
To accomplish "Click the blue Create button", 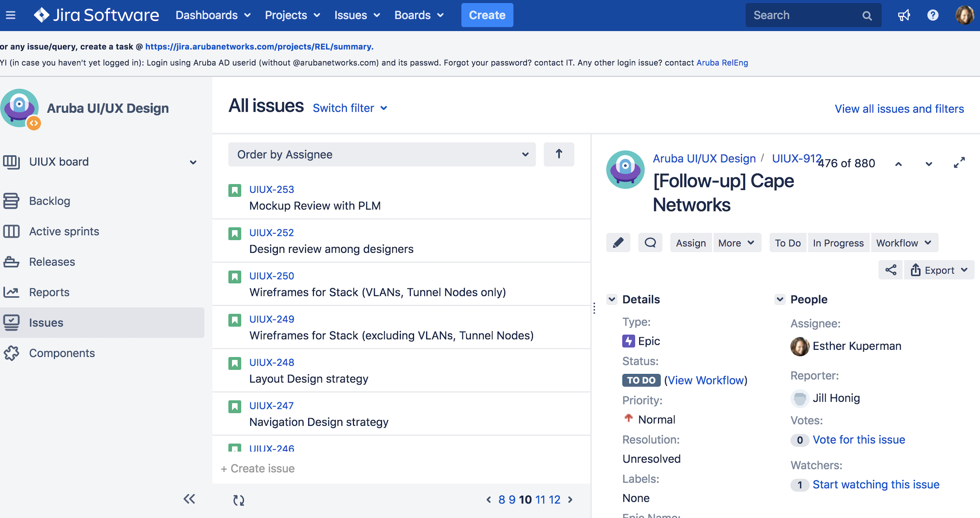I will pos(487,15).
